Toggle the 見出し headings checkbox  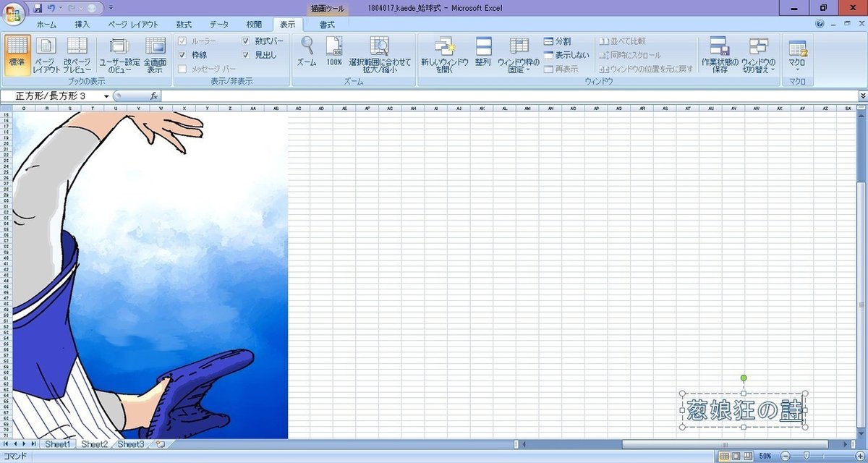coord(246,55)
